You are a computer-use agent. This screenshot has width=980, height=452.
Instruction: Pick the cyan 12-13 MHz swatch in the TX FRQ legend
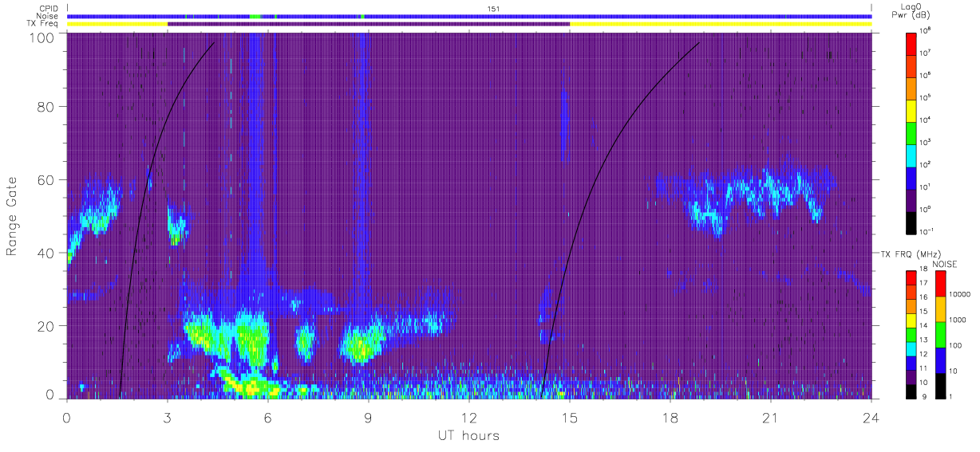pyautogui.click(x=911, y=349)
